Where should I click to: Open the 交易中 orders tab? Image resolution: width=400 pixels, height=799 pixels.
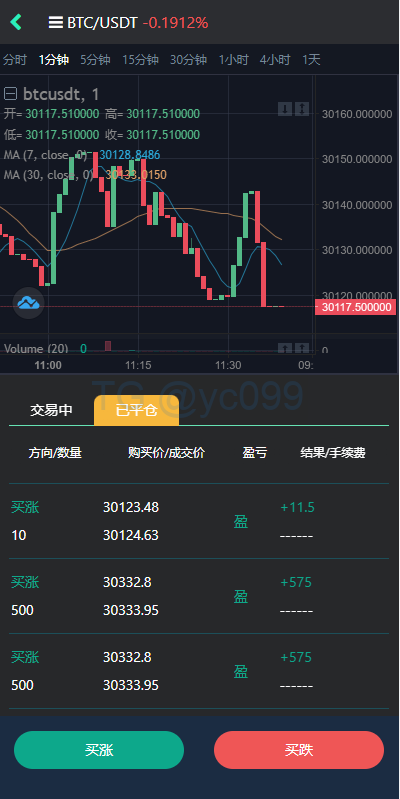(x=51, y=410)
